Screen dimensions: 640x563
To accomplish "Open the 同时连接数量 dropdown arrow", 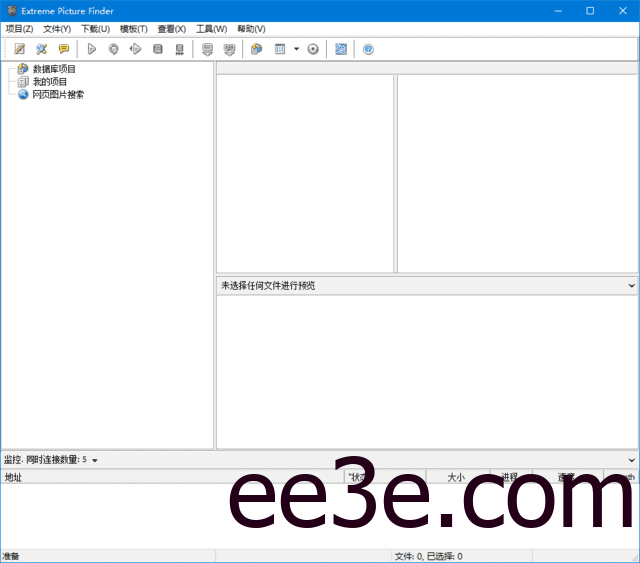I will [x=95, y=461].
